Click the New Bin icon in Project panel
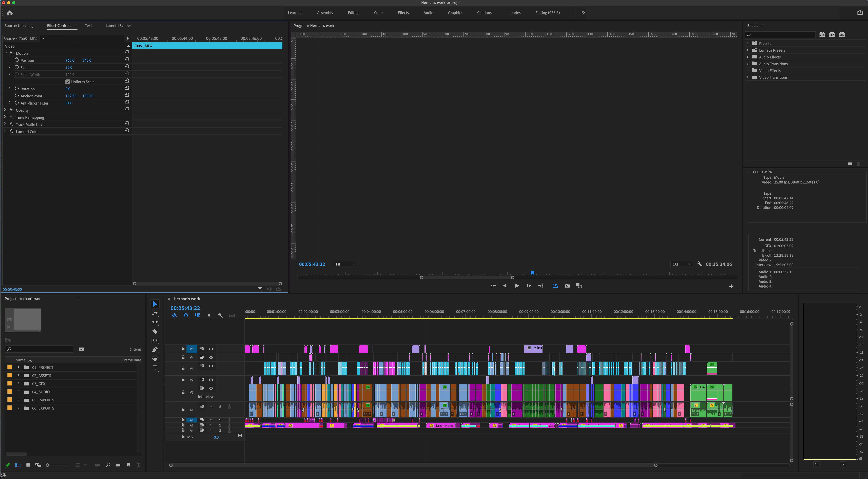Viewport: 868px width, 479px height. point(118,465)
